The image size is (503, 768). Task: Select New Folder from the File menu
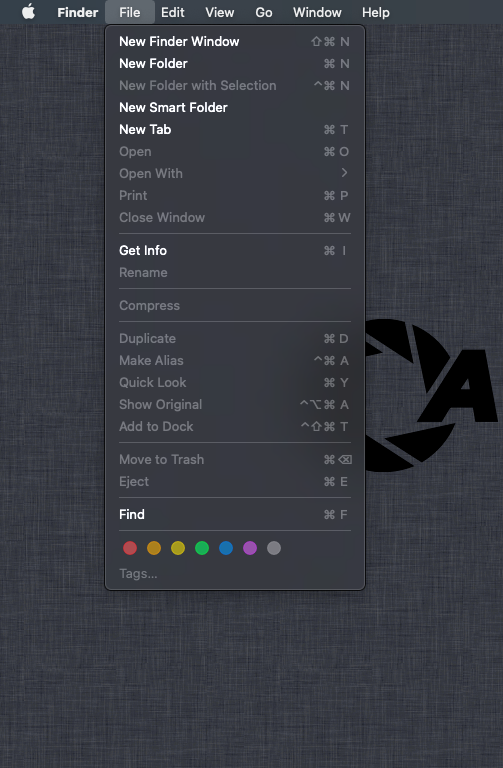(235, 64)
